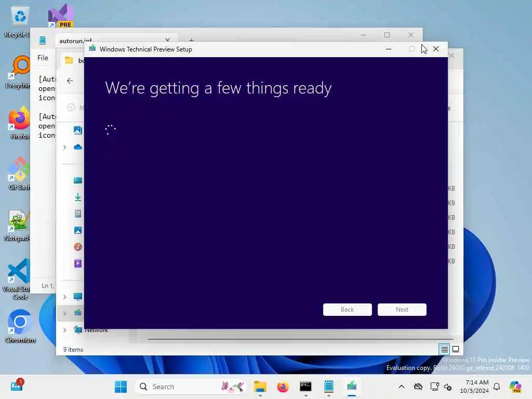Viewport: 532px width, 399px height.
Task: Close the Windows Technical Preview Setup window
Action: click(436, 49)
